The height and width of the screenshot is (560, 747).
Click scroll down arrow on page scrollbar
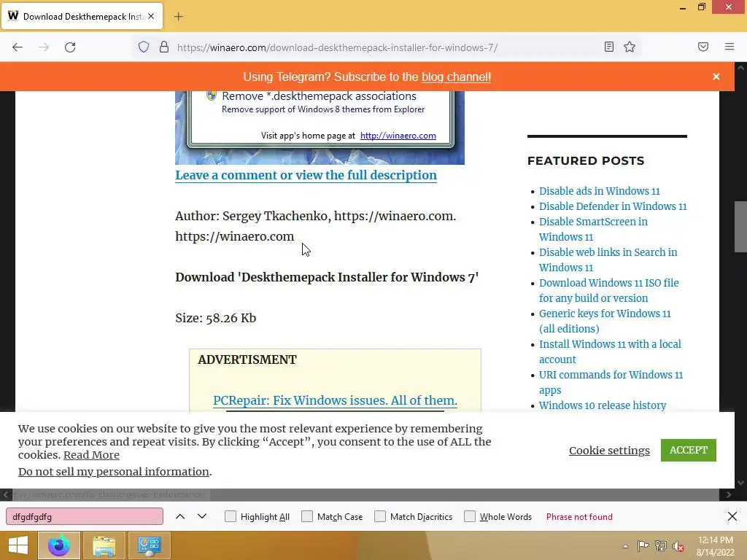tap(740, 483)
